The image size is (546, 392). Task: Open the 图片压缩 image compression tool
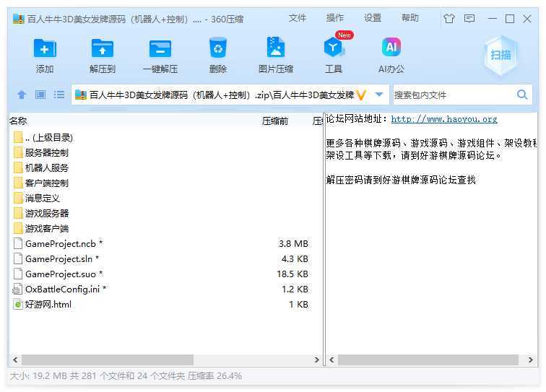[275, 49]
